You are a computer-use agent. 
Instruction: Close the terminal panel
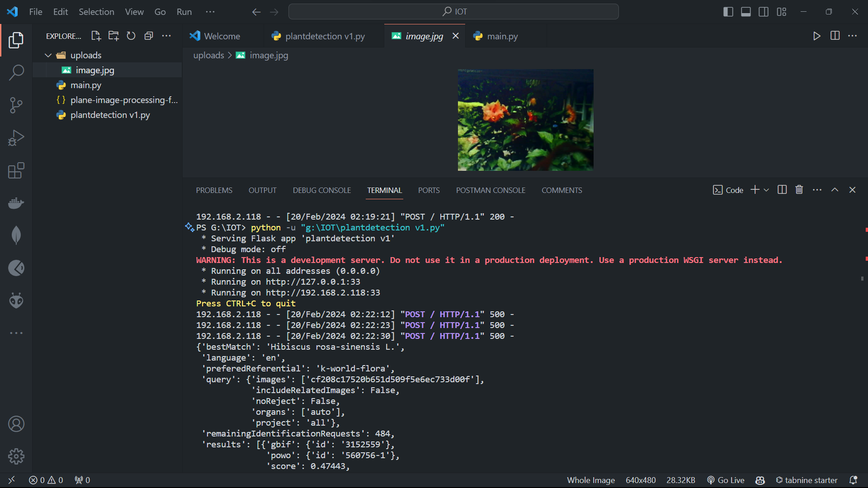click(853, 190)
